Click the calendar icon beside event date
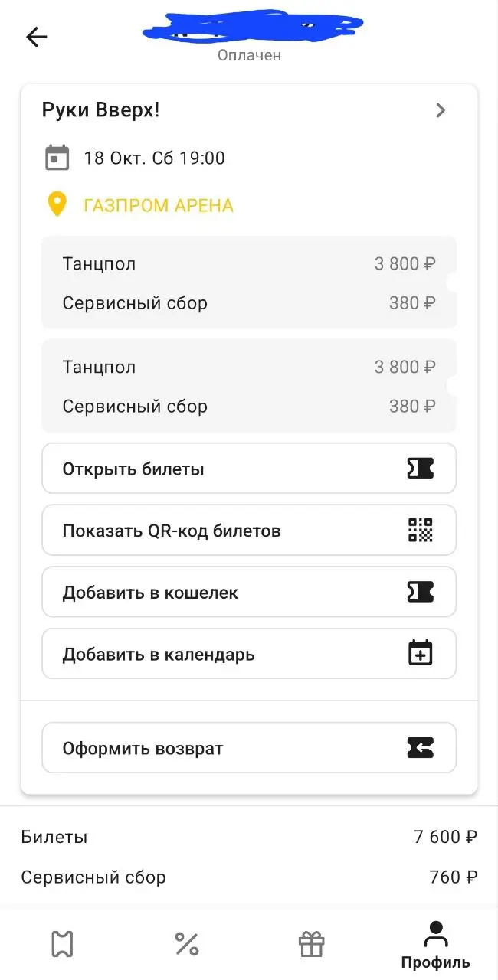498x980 pixels. tap(57, 158)
